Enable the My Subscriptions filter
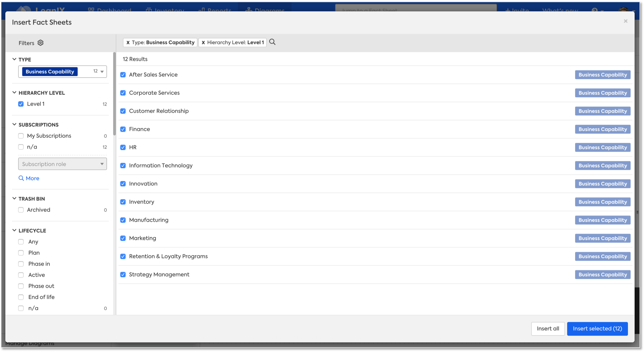This screenshot has height=352, width=644. 21,136
